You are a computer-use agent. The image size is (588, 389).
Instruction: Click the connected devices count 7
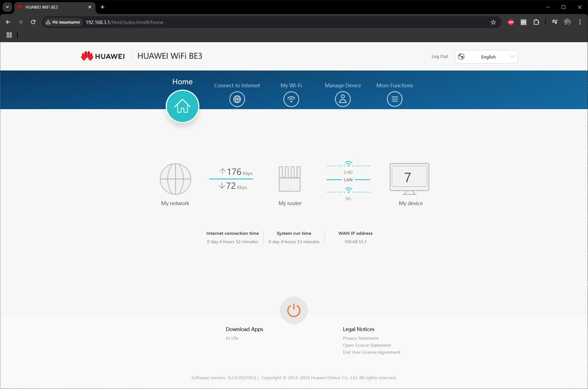coord(408,177)
